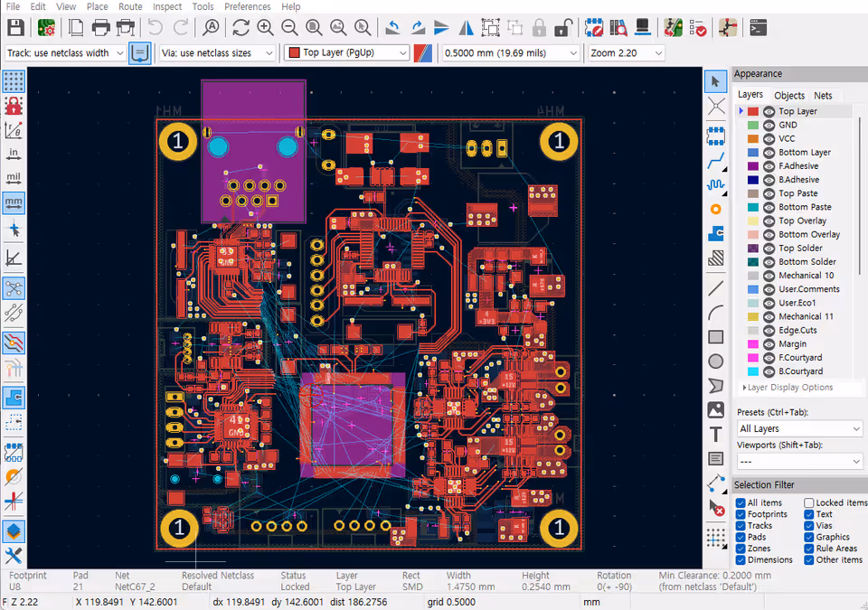Screen dimensions: 868x610
Task: Uncheck Tracks in Selection Filter
Action: (x=741, y=526)
